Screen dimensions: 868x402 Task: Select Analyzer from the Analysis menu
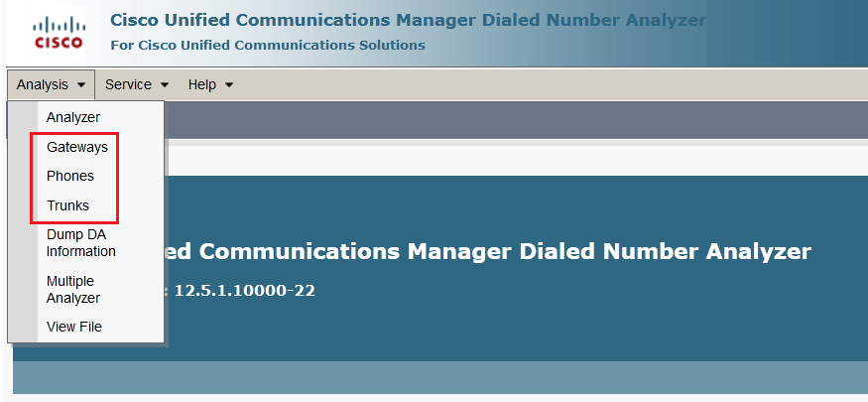point(73,117)
